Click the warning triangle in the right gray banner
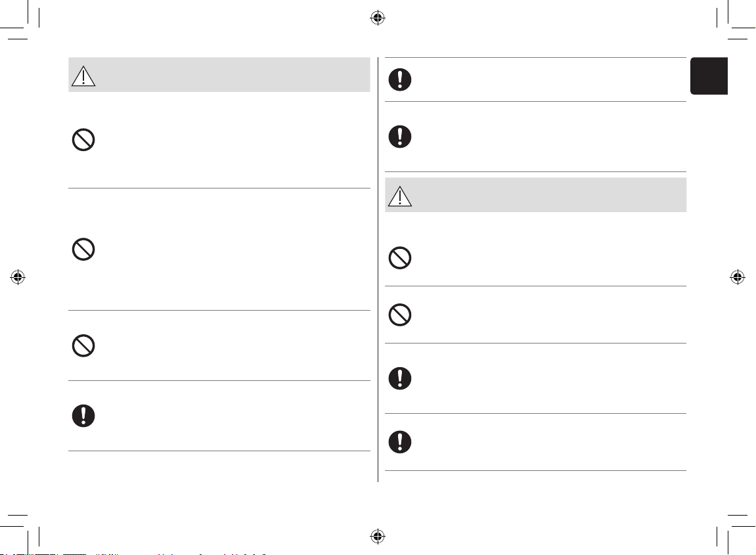This screenshot has width=756, height=555. point(400,196)
